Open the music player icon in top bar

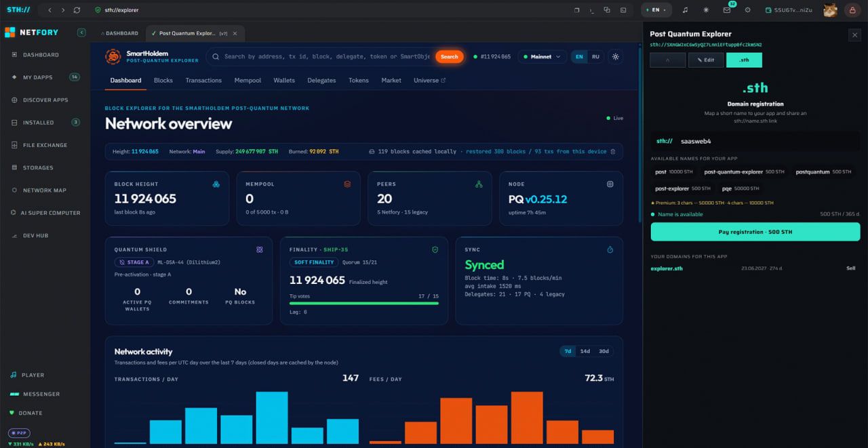coord(685,10)
